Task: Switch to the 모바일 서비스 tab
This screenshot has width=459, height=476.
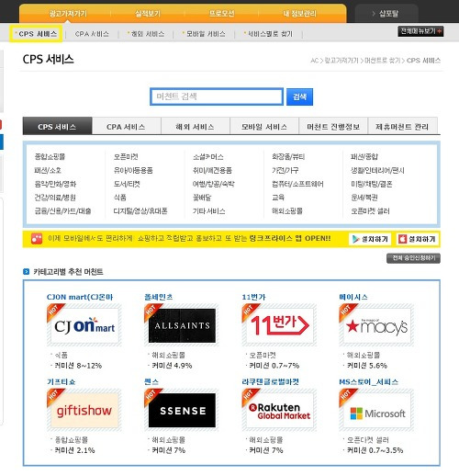Action: (x=264, y=126)
